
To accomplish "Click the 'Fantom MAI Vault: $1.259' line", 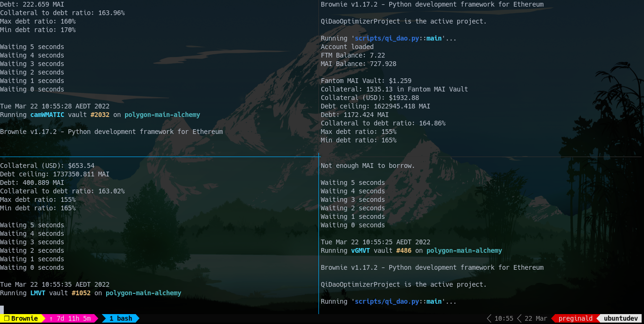I will coord(366,81).
